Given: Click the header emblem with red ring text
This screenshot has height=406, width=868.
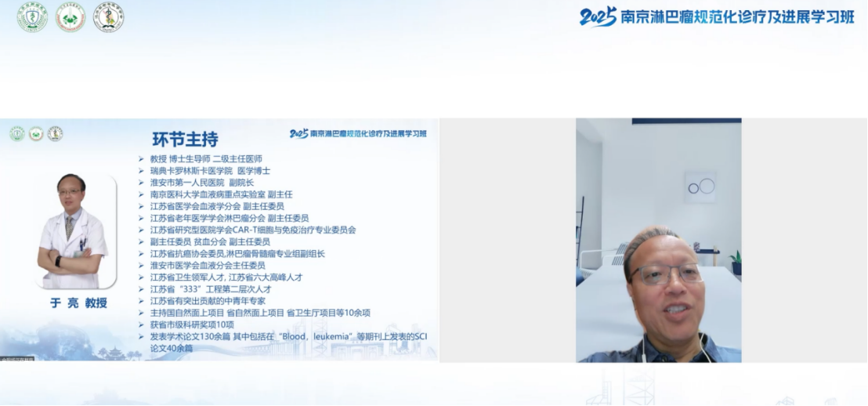Looking at the screenshot, I should 71,17.
